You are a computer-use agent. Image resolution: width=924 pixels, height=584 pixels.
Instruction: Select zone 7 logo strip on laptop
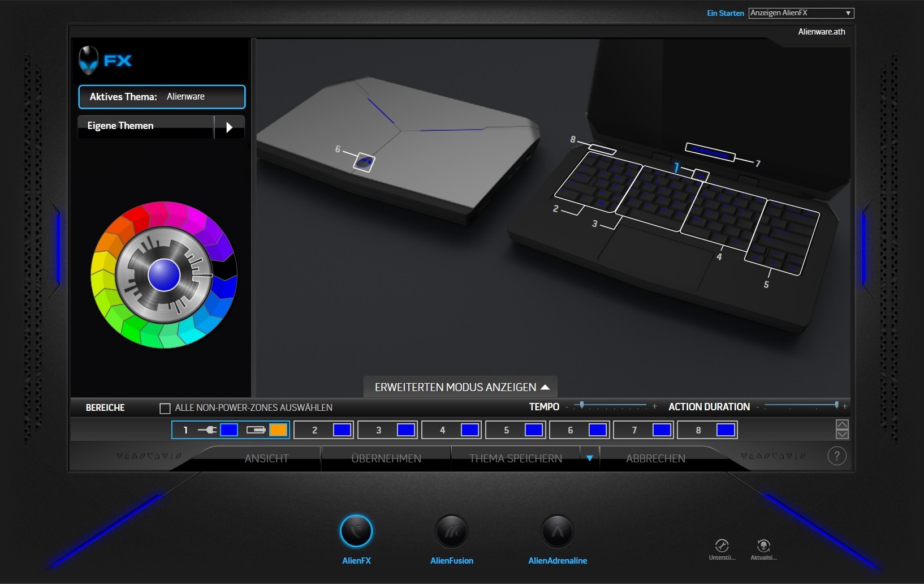click(x=710, y=152)
